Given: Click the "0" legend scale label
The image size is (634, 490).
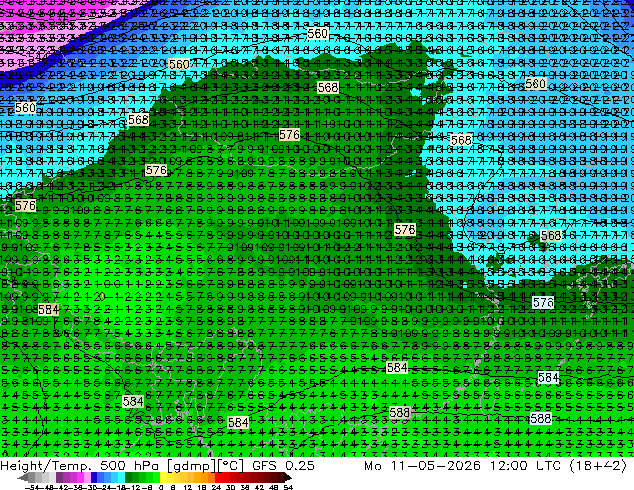Looking at the screenshot, I should click(x=161, y=487).
